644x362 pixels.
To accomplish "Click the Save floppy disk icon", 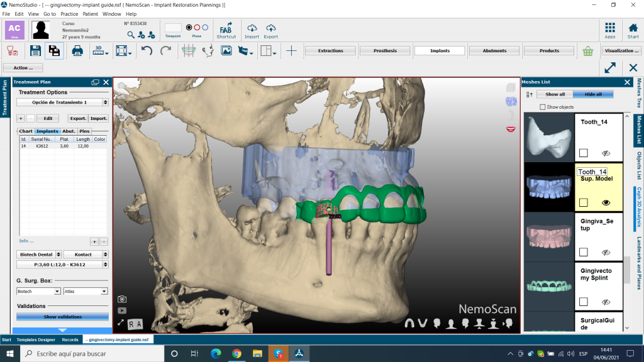I will (35, 51).
